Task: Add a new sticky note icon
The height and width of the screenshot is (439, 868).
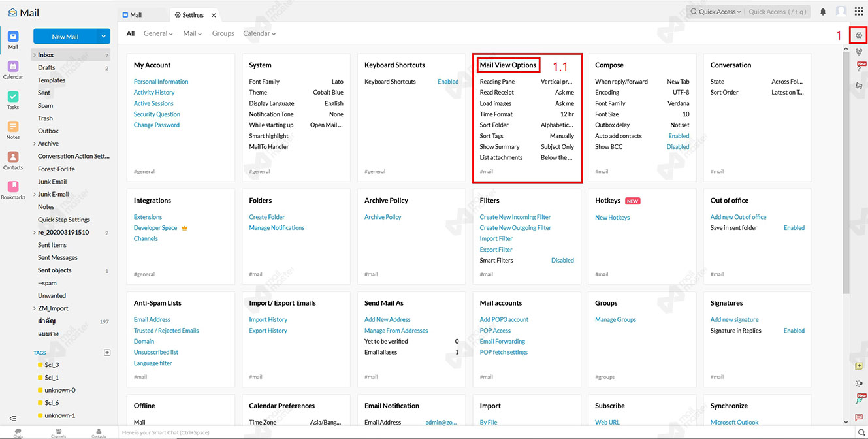Action: pyautogui.click(x=859, y=366)
